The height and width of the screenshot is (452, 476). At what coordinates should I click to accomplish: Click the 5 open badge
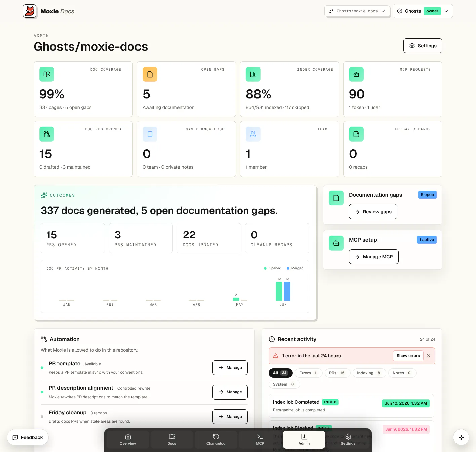coord(427,195)
